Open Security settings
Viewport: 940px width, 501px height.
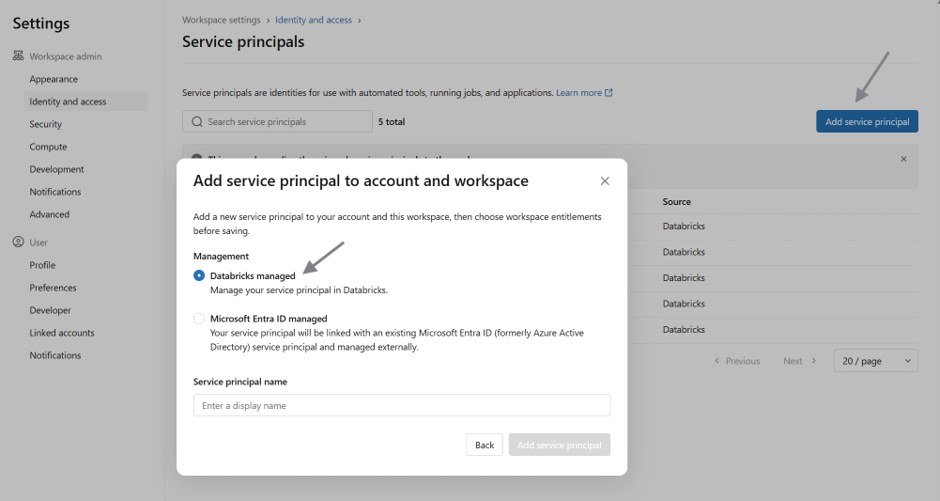[46, 124]
